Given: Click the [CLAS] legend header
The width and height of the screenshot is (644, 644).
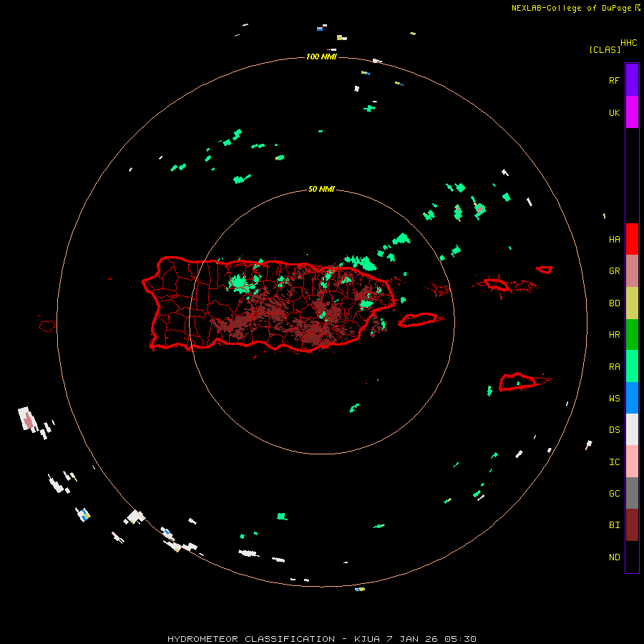Looking at the screenshot, I should (x=605, y=49).
